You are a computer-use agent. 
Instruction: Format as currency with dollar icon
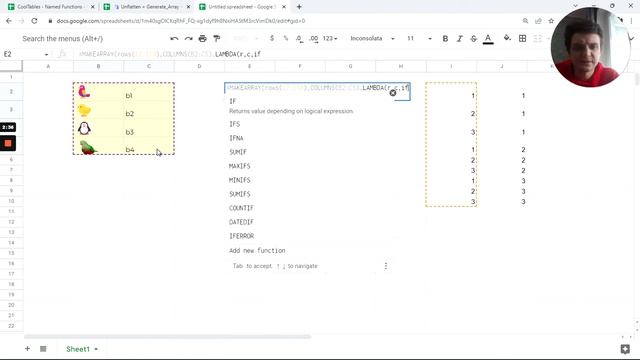pyautogui.click(x=272, y=38)
